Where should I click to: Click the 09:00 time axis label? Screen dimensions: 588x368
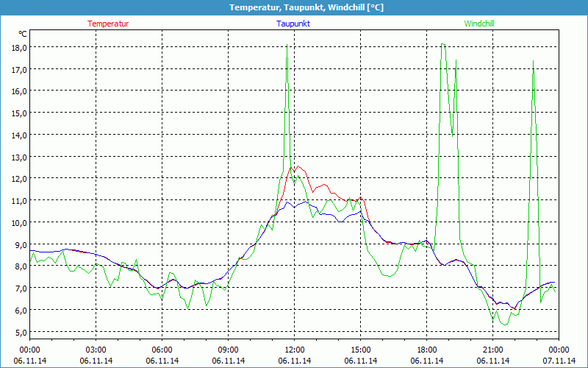(x=228, y=350)
